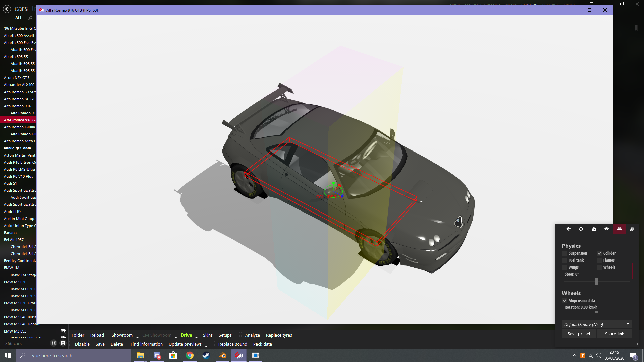The image size is (644, 362).
Task: Select the car physics tab icon
Action: tap(619, 229)
